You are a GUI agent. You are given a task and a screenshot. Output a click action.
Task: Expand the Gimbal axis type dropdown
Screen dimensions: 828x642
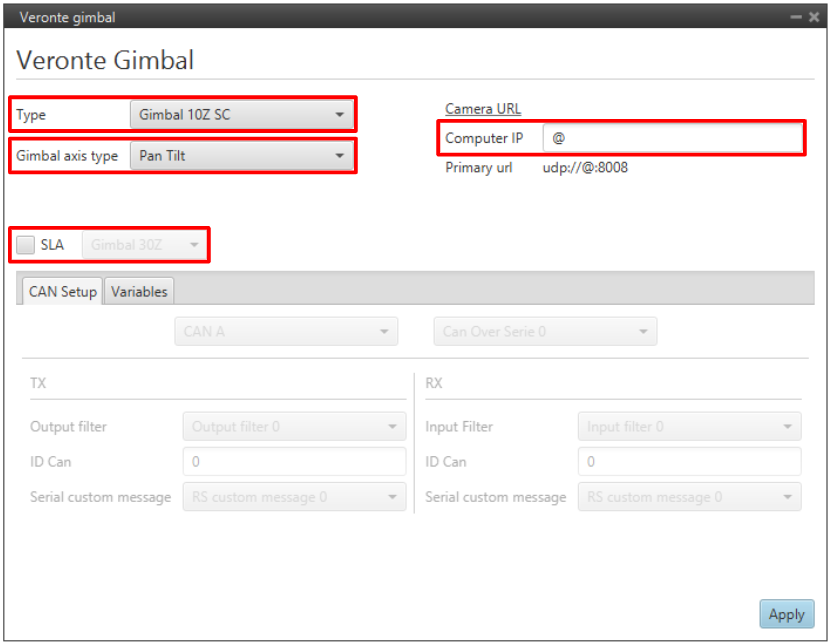(x=241, y=156)
